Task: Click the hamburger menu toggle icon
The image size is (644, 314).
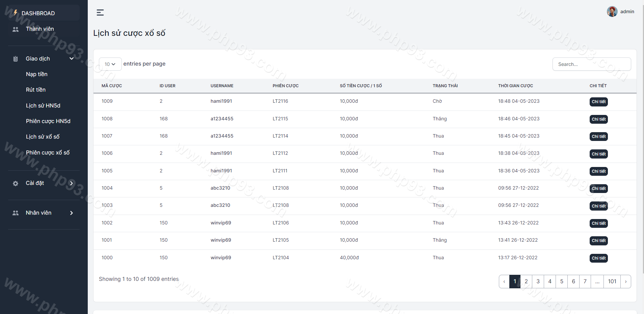Action: pyautogui.click(x=100, y=13)
